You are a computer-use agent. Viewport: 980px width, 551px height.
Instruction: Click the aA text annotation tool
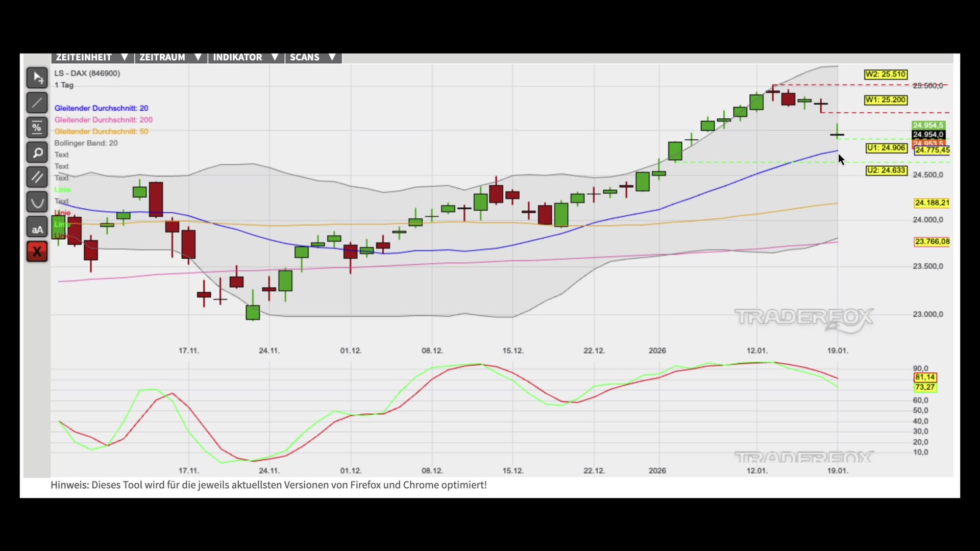click(37, 228)
